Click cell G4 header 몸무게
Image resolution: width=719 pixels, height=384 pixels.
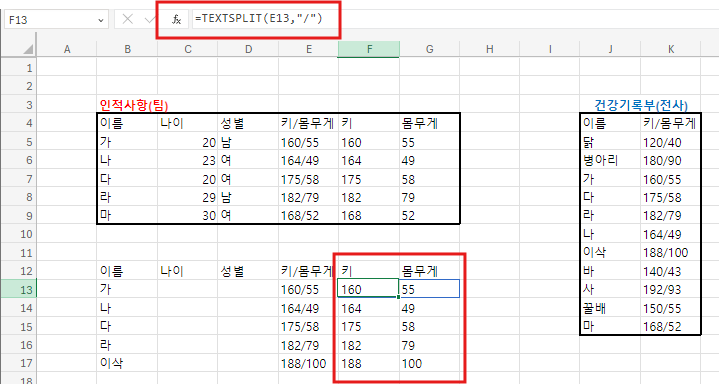[430, 123]
